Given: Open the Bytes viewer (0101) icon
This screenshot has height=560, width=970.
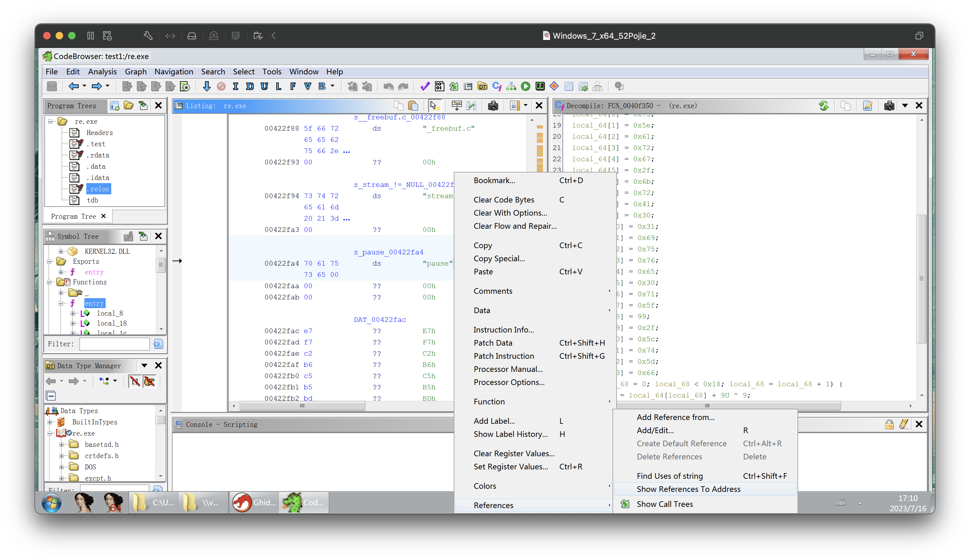Looking at the screenshot, I should [x=439, y=87].
